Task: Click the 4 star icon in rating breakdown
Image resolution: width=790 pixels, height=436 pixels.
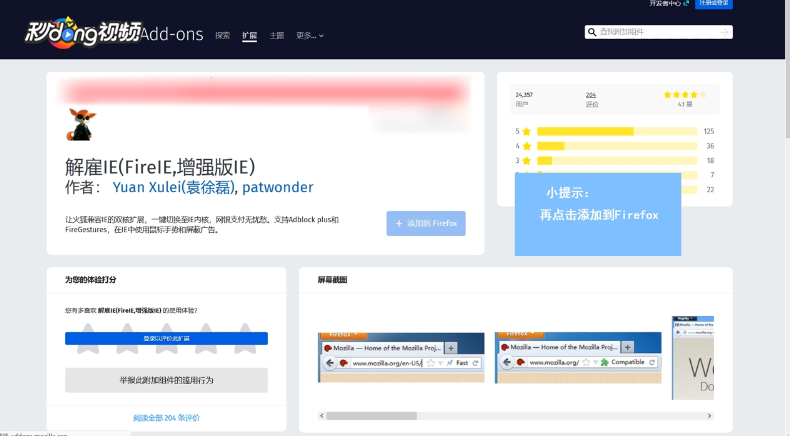Action: (526, 146)
